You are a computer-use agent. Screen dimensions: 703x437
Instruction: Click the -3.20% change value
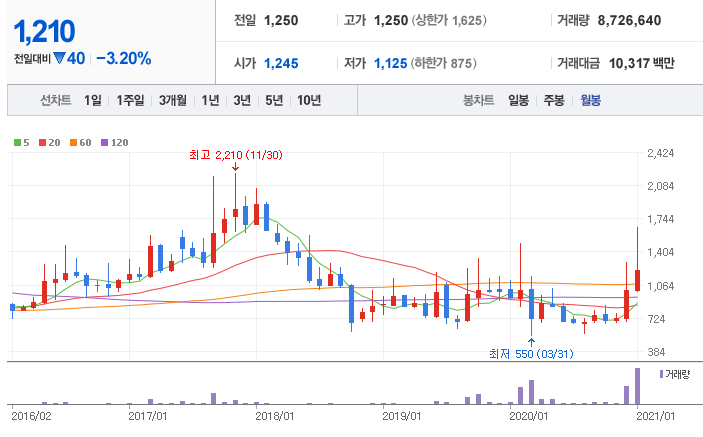coord(124,58)
